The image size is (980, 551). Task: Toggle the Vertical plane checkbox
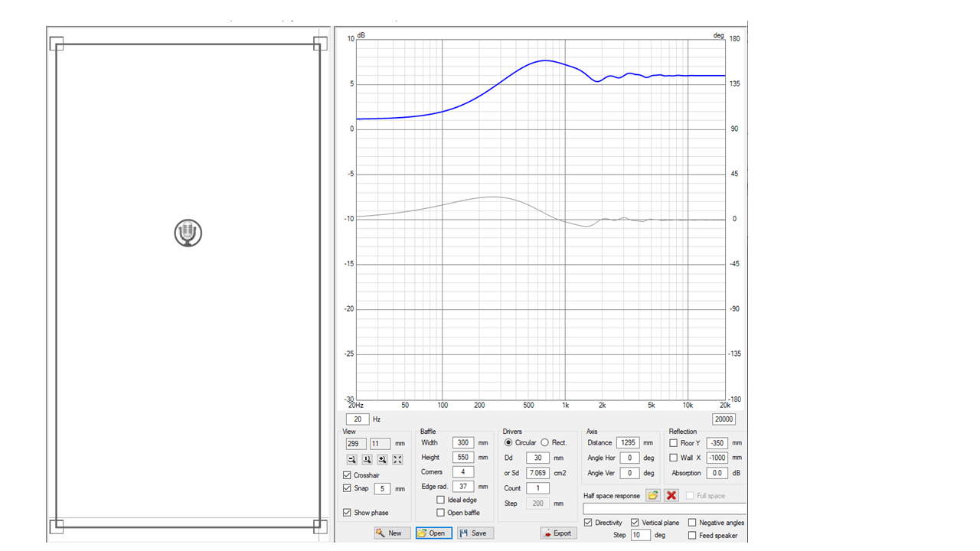coord(635,523)
